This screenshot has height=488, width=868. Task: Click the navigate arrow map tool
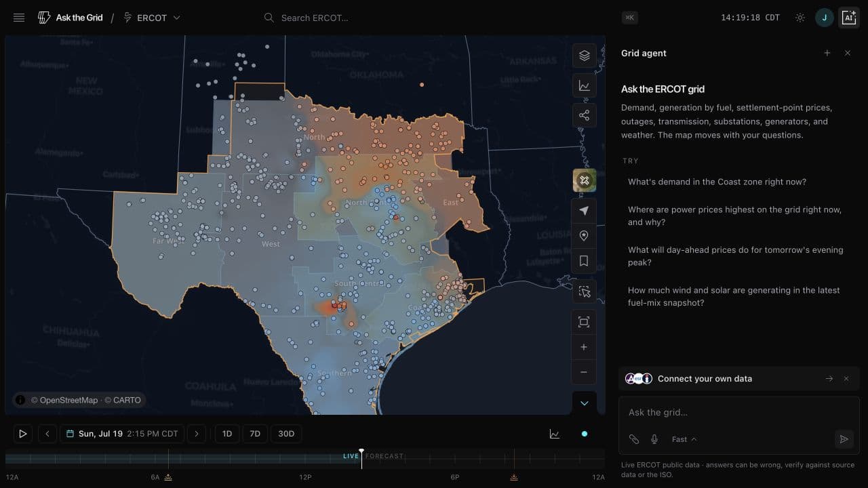584,211
